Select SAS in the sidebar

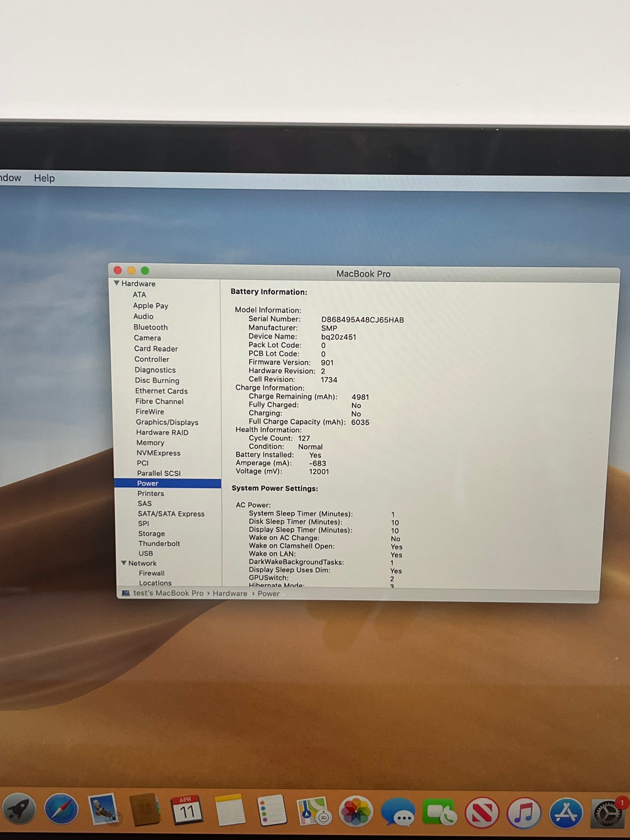pyautogui.click(x=145, y=503)
